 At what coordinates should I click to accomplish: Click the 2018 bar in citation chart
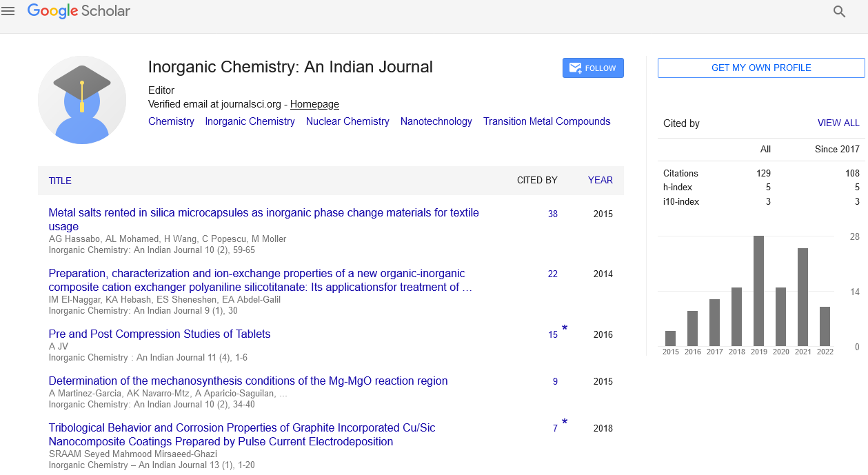click(736, 316)
